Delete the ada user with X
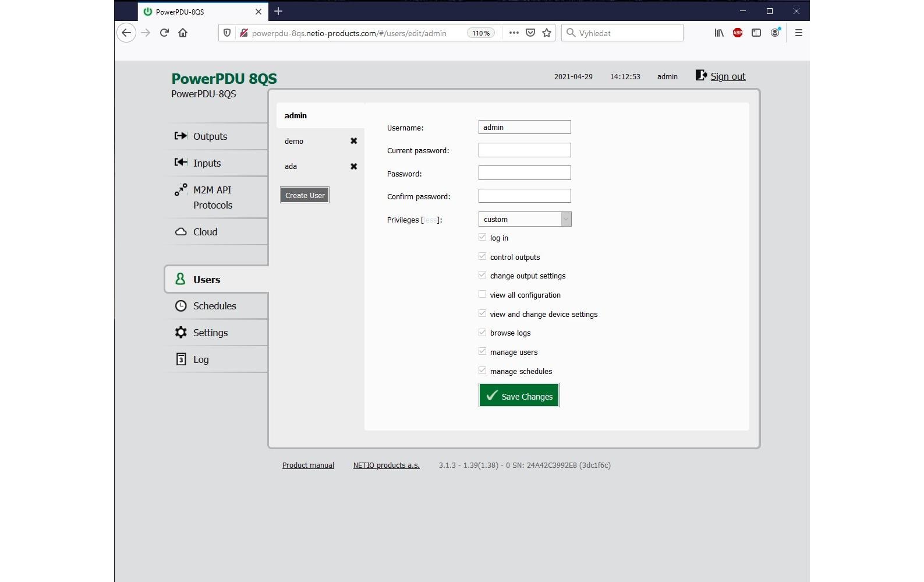 pyautogui.click(x=353, y=166)
